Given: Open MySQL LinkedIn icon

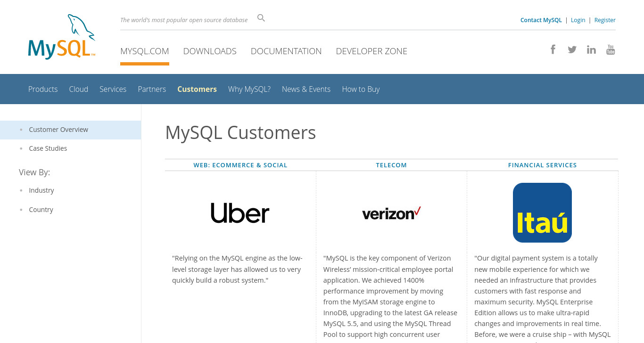Looking at the screenshot, I should (591, 49).
